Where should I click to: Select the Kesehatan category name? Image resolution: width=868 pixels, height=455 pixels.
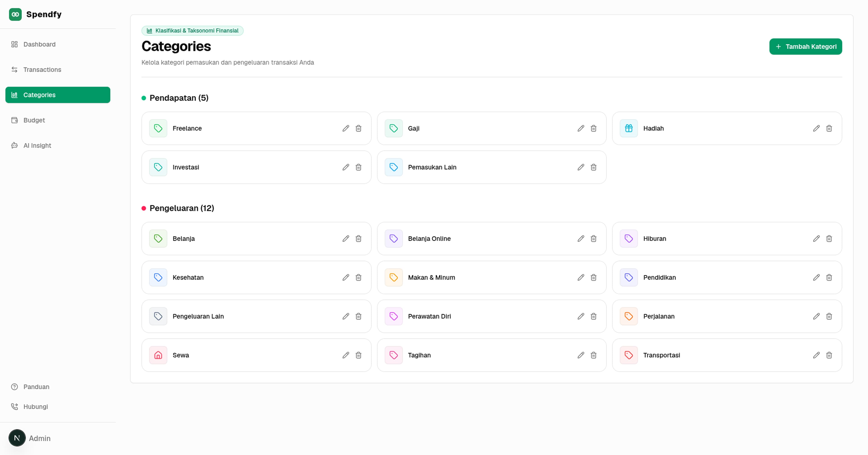point(188,277)
